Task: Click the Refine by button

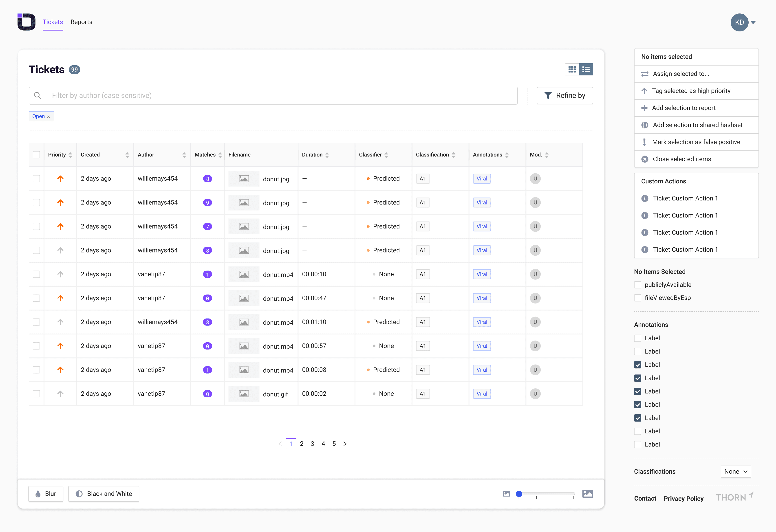Action: click(565, 95)
